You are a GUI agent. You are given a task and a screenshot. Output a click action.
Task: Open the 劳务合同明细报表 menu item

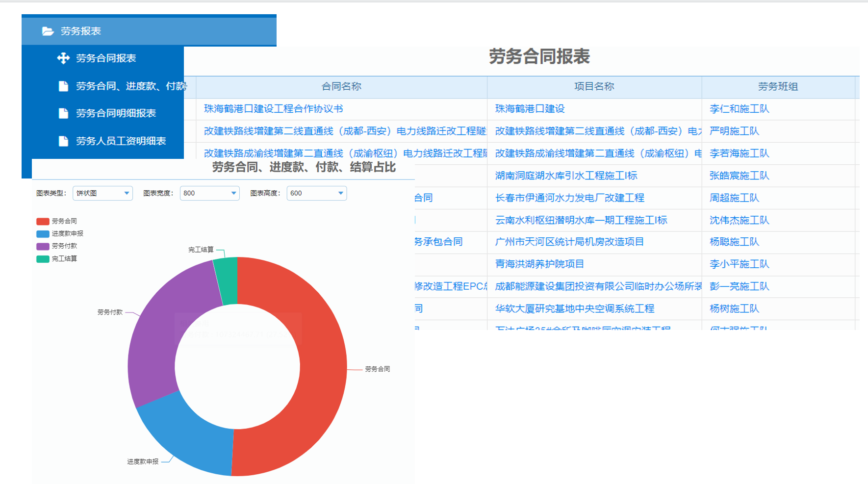click(116, 113)
